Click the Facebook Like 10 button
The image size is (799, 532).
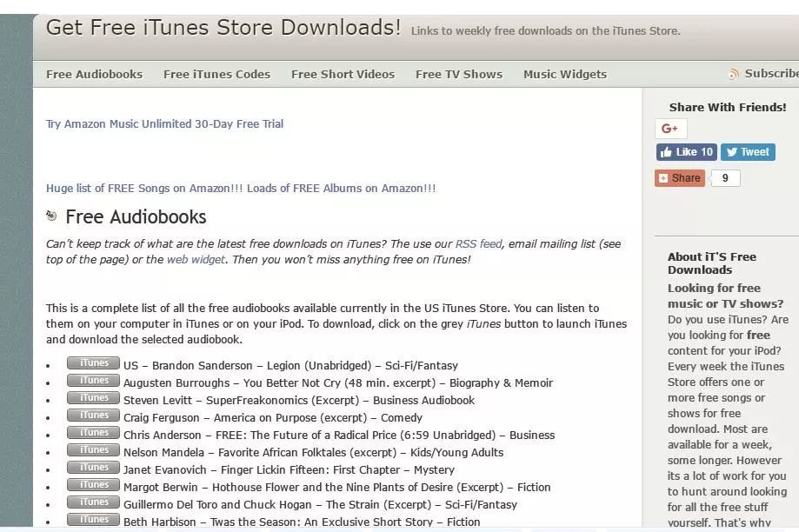tap(686, 152)
